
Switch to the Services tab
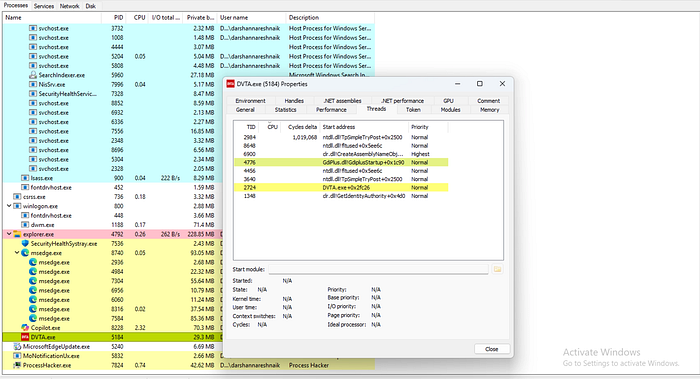click(x=44, y=6)
